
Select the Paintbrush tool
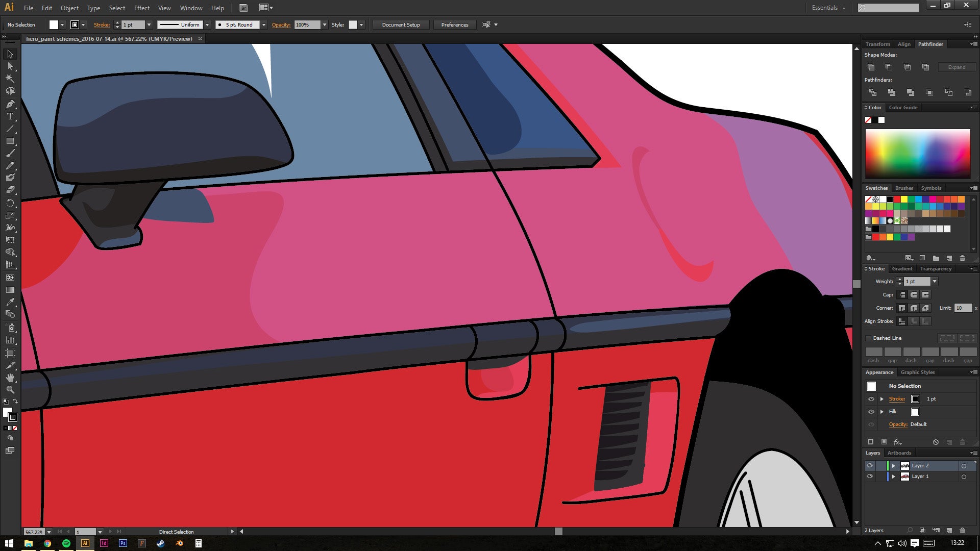[x=10, y=154]
